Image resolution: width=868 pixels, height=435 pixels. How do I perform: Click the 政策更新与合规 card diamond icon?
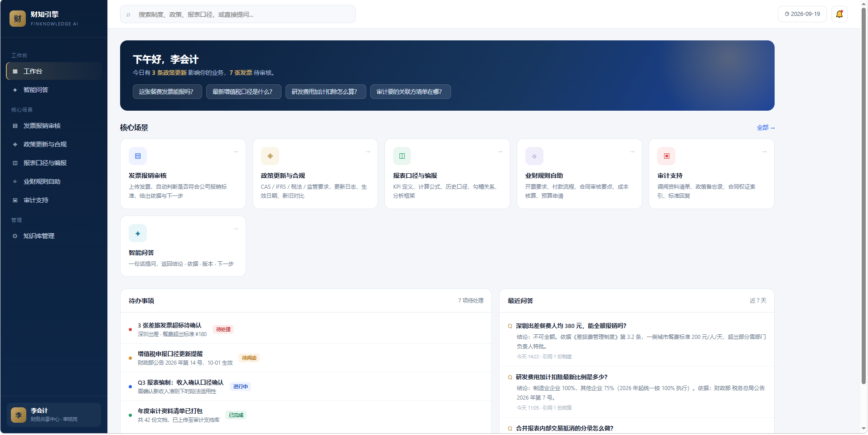270,156
